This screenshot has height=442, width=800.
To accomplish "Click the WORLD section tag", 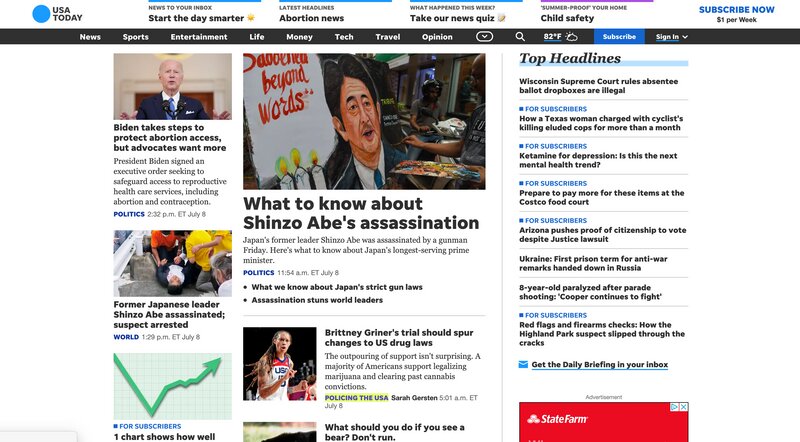I will [126, 337].
